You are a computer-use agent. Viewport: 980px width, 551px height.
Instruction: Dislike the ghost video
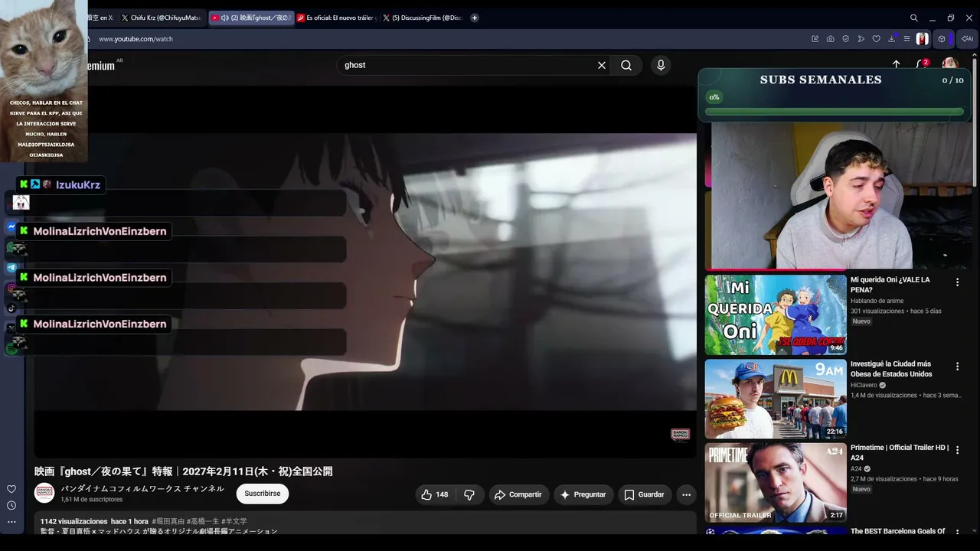click(469, 494)
